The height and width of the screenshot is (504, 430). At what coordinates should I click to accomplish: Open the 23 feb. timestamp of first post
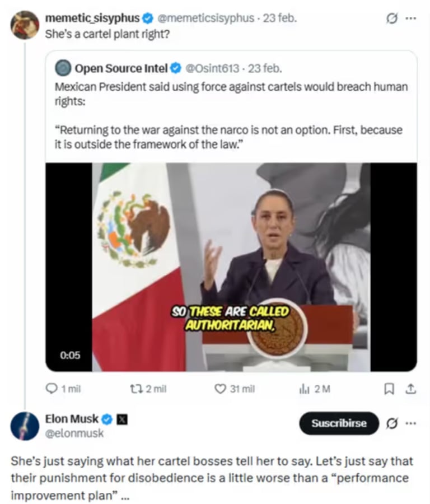tap(280, 18)
